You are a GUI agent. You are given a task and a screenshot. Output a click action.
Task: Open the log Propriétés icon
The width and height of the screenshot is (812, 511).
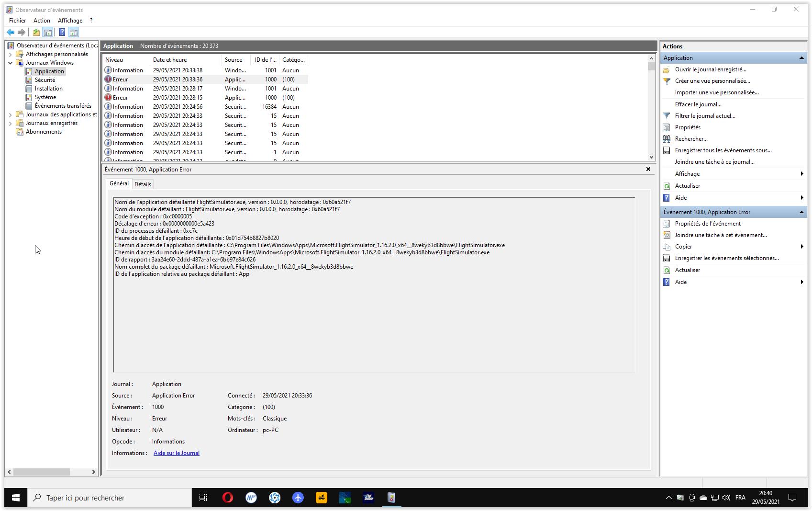667,127
